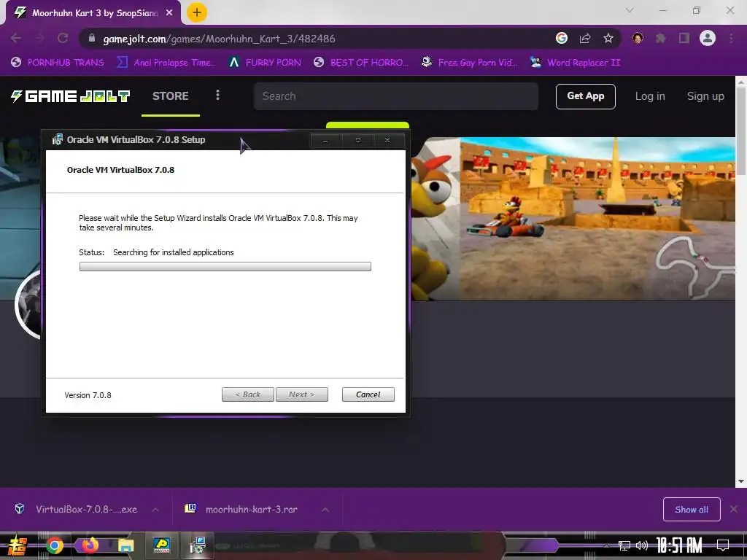This screenshot has height=560, width=747.
Task: Click the VirtualBox installer taskbar icon
Action: (197, 545)
